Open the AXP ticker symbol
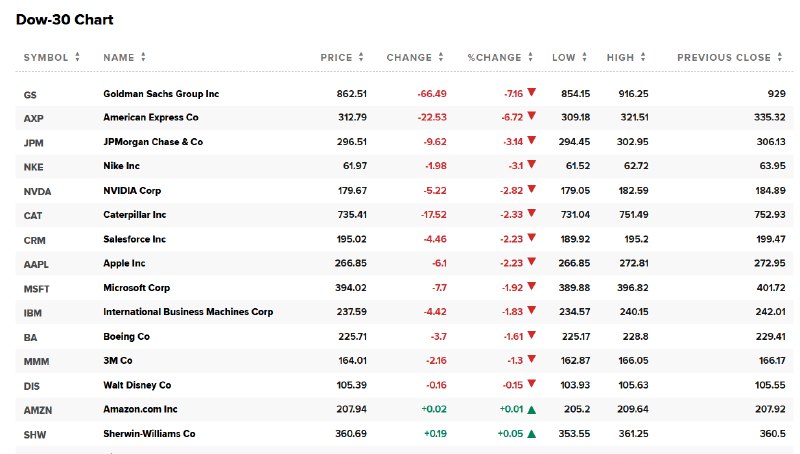The image size is (800, 454). pos(33,118)
